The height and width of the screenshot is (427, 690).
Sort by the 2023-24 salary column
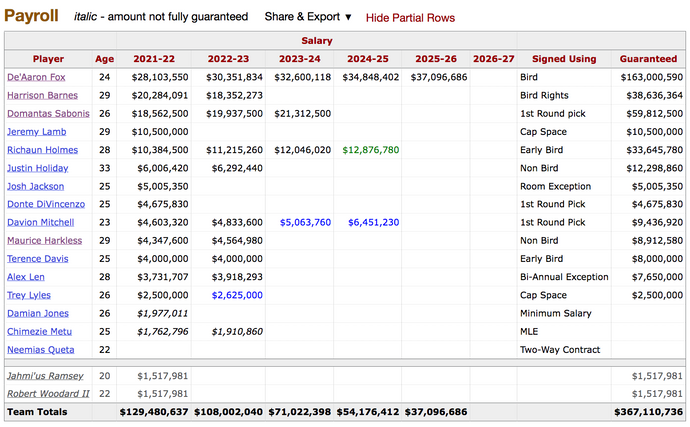click(300, 59)
